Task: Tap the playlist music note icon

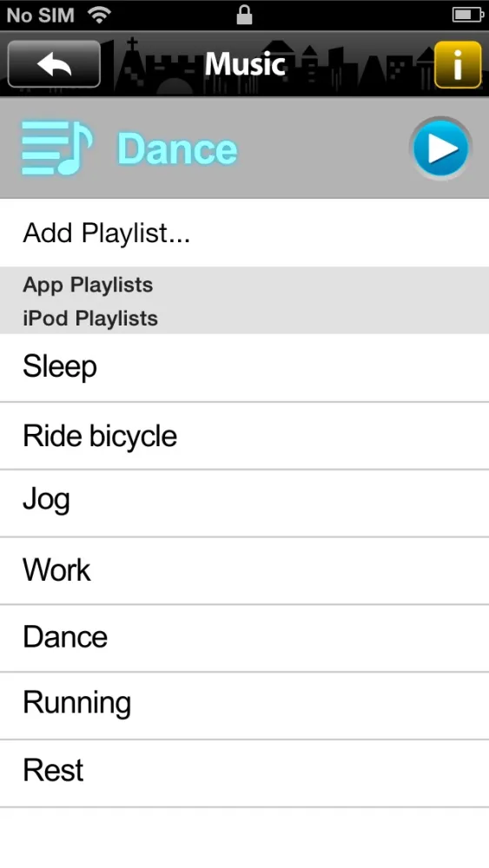Action: tap(57, 148)
